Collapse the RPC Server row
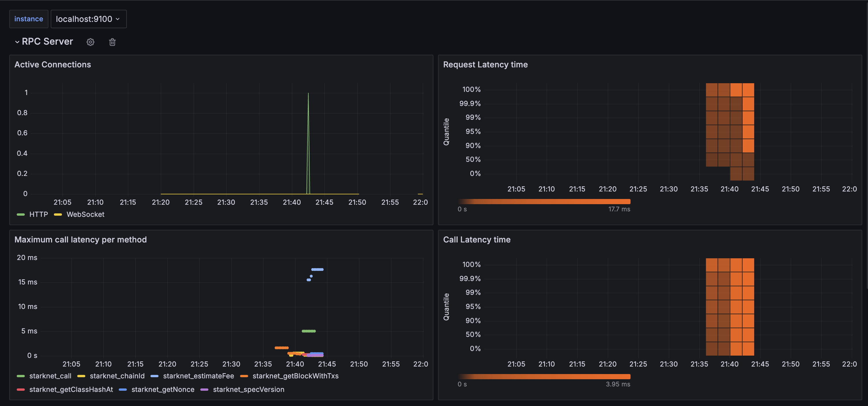 click(x=17, y=42)
